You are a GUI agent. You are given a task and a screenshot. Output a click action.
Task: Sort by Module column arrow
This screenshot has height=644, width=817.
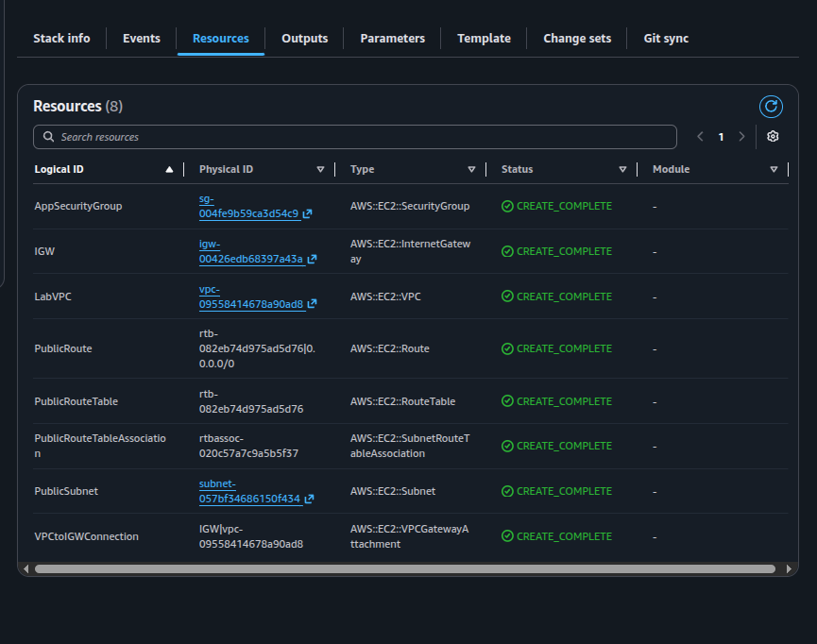(x=774, y=169)
